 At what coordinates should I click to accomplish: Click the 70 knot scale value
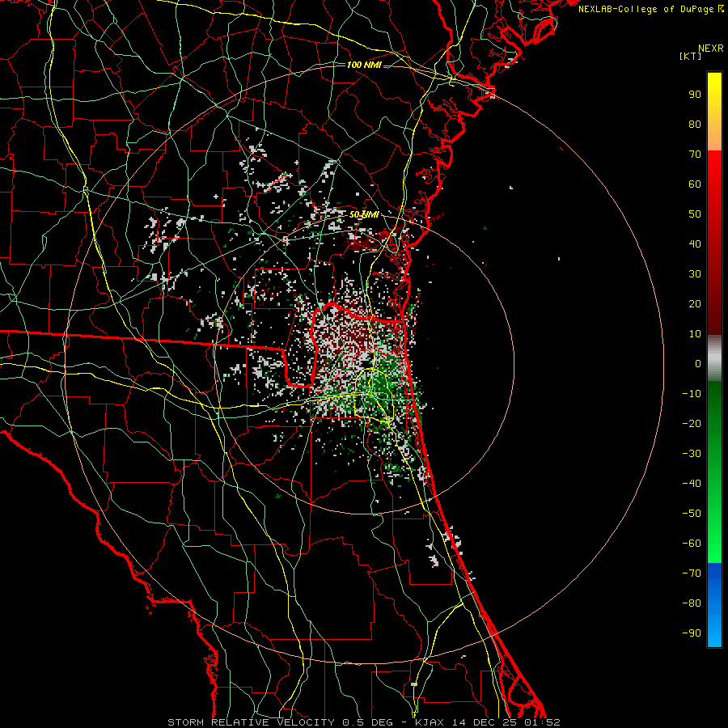tap(695, 154)
